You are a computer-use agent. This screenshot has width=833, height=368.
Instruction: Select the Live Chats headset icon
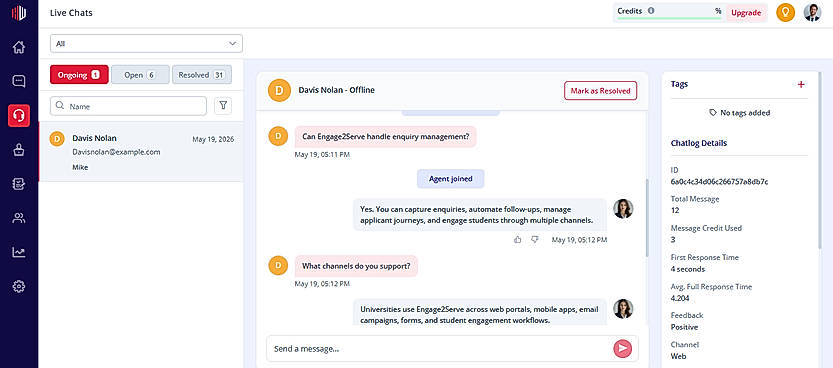tap(19, 115)
